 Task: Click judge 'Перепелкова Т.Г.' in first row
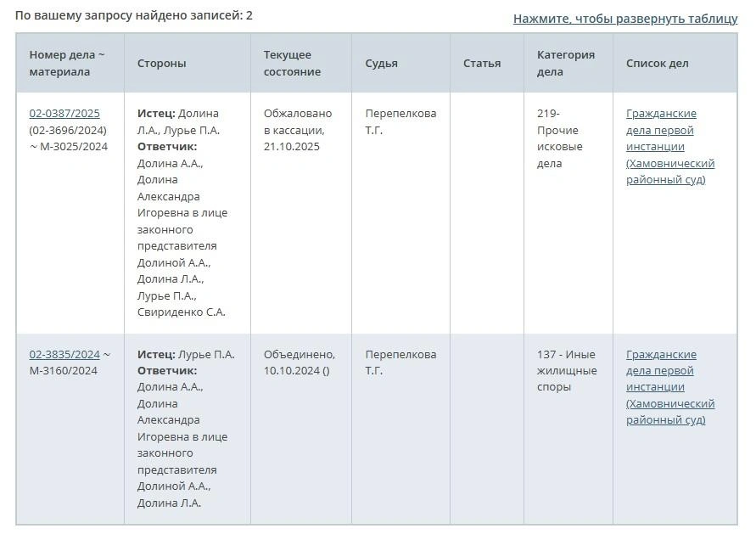click(x=400, y=121)
